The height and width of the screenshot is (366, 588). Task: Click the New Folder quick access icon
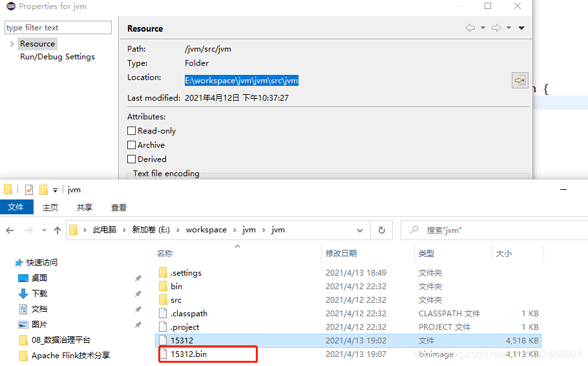tap(43, 190)
